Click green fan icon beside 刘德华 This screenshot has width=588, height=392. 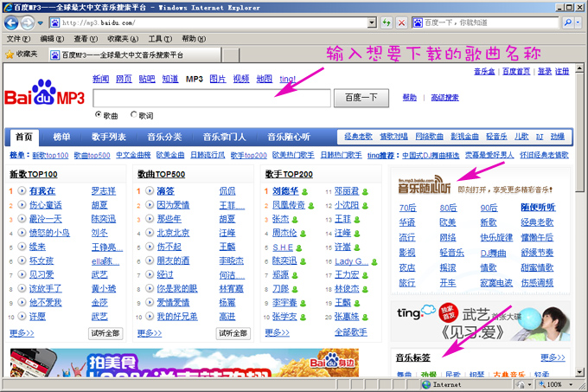(305, 192)
